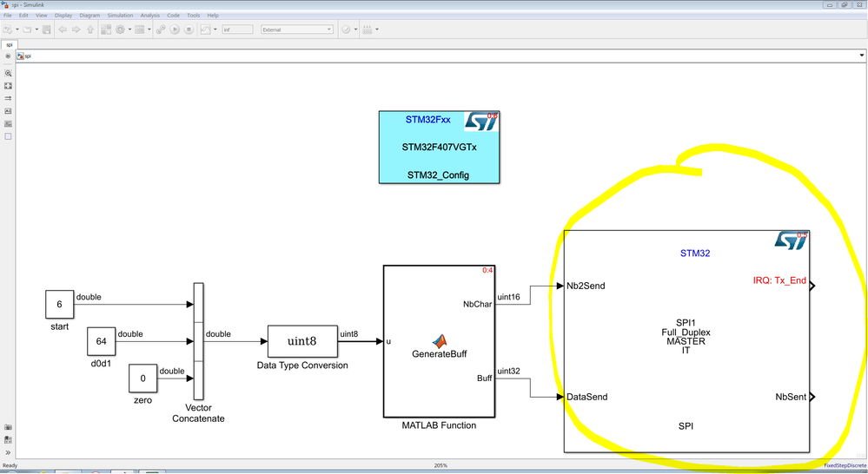868x474 pixels.
Task: Open the Analysis menu
Action: tap(150, 16)
